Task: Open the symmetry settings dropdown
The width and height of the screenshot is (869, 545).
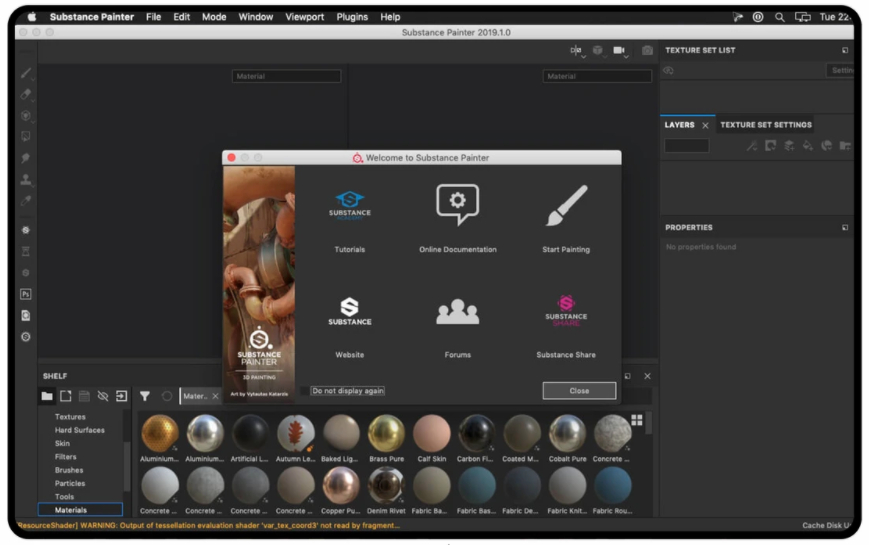Action: [x=577, y=51]
